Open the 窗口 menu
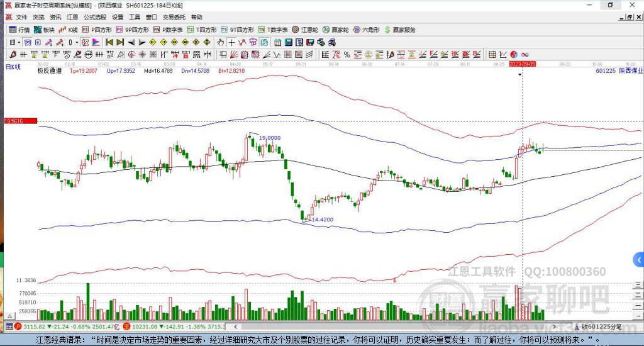The height and width of the screenshot is (346, 644). click(151, 17)
